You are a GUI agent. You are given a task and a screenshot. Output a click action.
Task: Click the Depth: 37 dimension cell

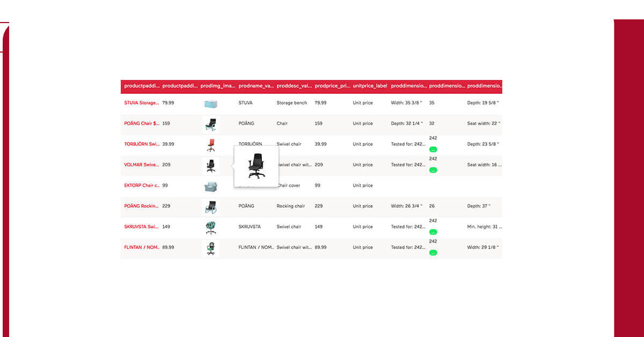(479, 206)
